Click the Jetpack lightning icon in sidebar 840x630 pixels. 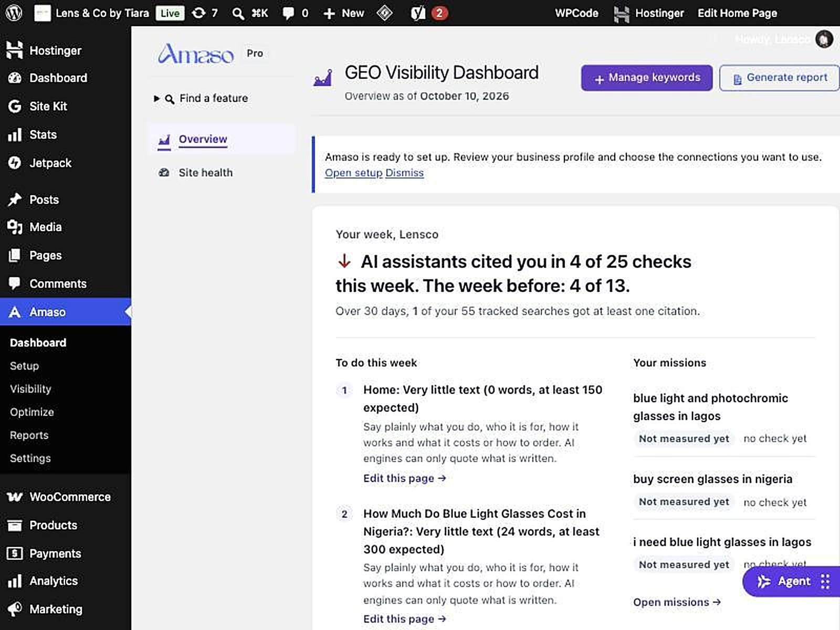point(15,163)
